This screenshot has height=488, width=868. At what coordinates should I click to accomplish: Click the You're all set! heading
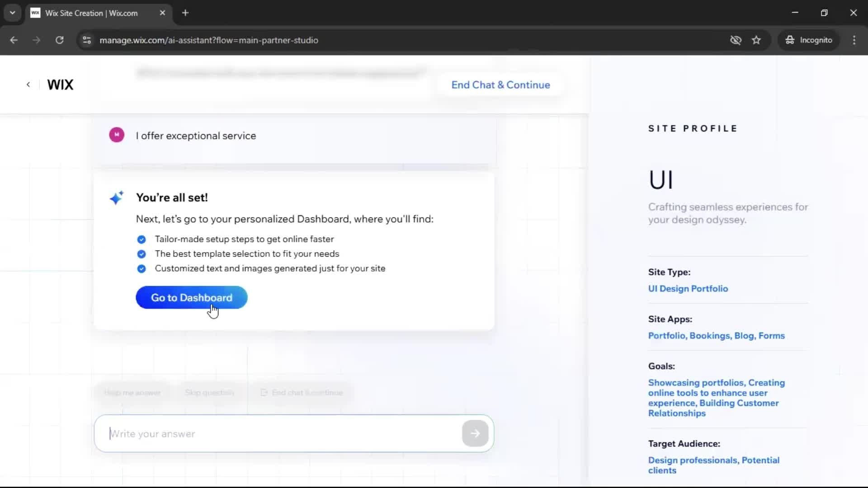[x=172, y=197]
